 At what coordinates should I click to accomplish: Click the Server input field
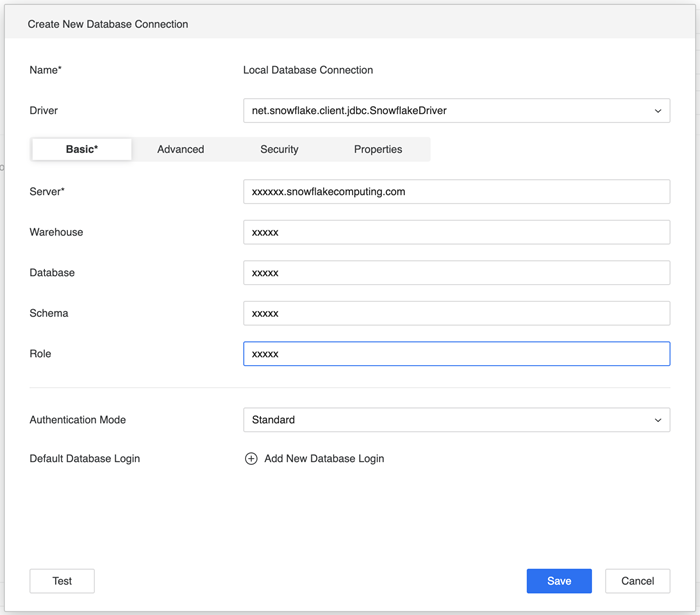click(x=456, y=192)
